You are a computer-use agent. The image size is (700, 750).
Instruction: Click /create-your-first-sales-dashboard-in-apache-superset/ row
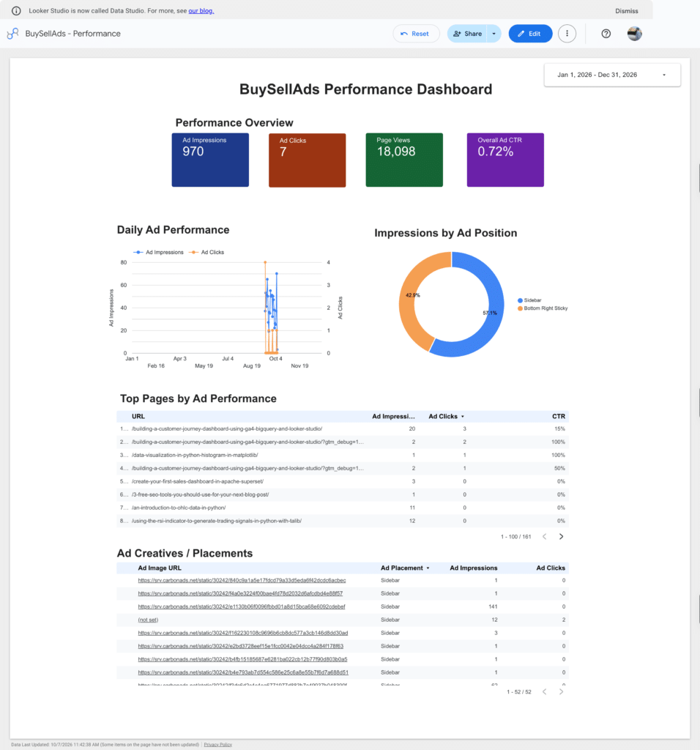[x=343, y=481]
